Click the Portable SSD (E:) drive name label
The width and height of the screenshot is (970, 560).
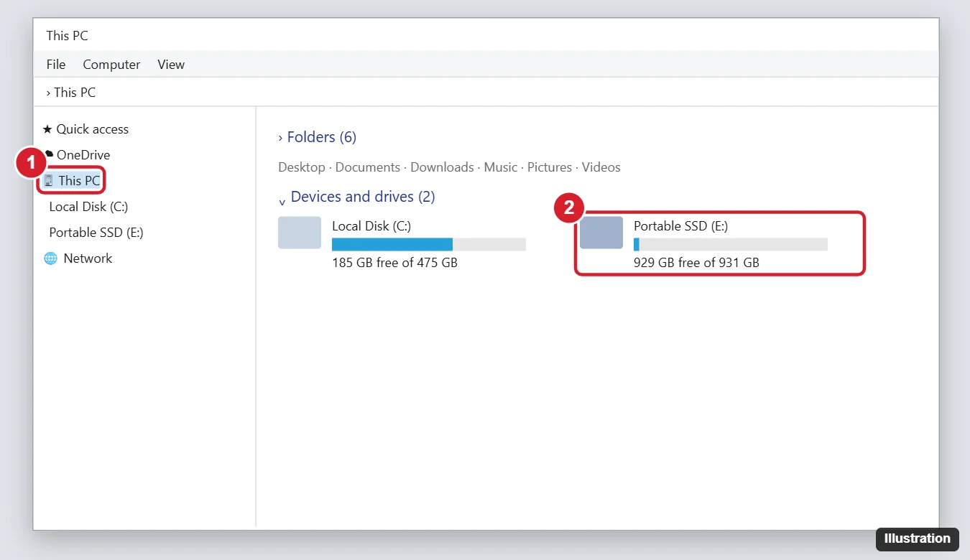coord(681,226)
